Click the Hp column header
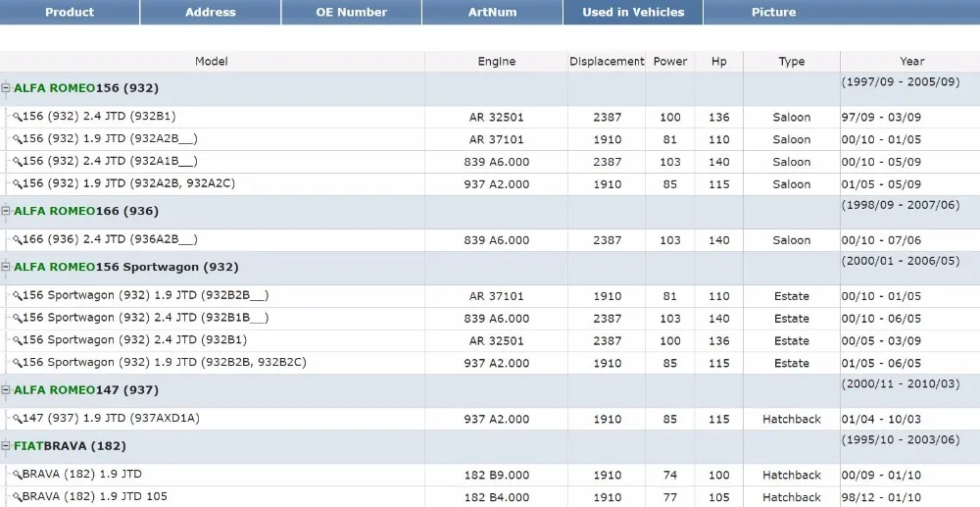Screen dimensions: 980x507 point(718,61)
